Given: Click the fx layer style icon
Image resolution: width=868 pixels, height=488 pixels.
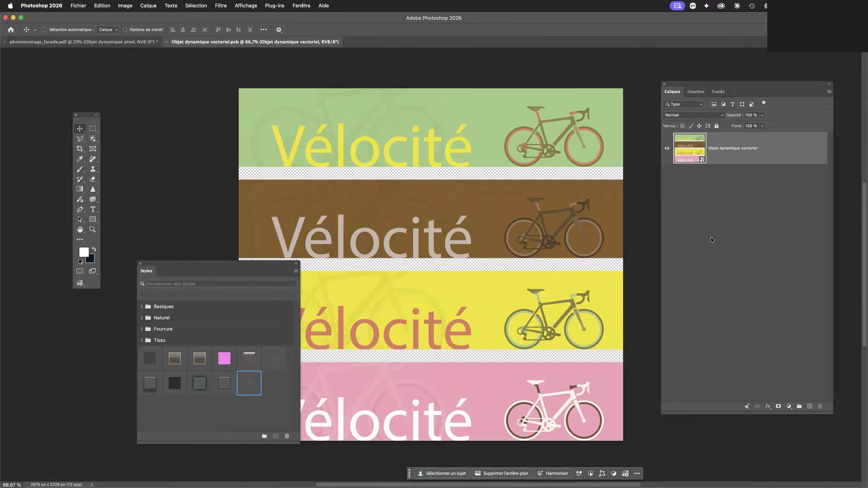Looking at the screenshot, I should [768, 406].
